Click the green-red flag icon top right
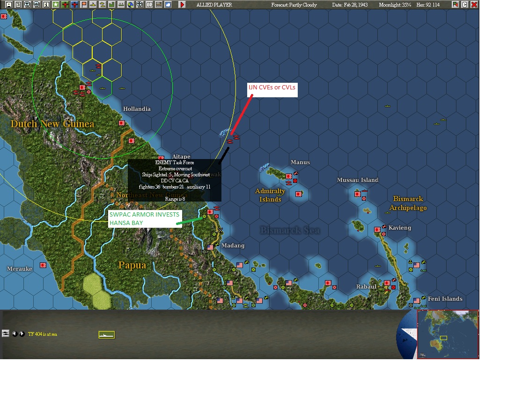The width and height of the screenshot is (507, 420). click(x=455, y=5)
